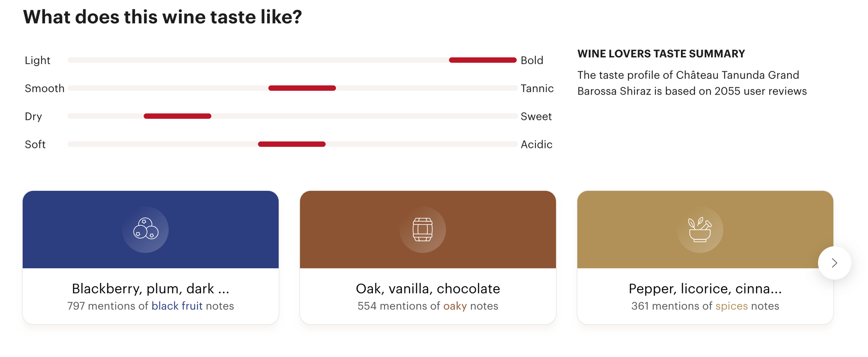Click the blue black fruit card banner
Image resolution: width=868 pixels, height=357 pixels.
[x=150, y=229]
